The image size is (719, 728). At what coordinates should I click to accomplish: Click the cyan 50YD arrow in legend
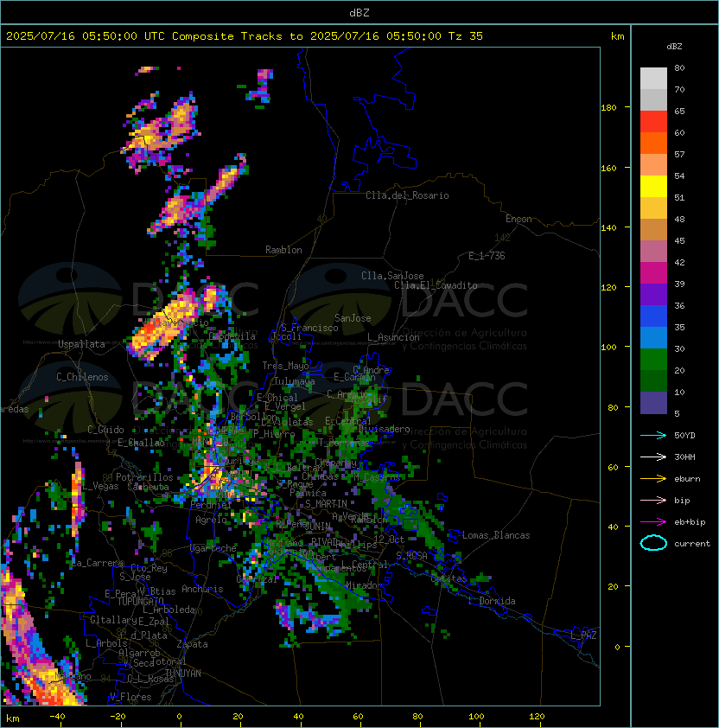653,435
